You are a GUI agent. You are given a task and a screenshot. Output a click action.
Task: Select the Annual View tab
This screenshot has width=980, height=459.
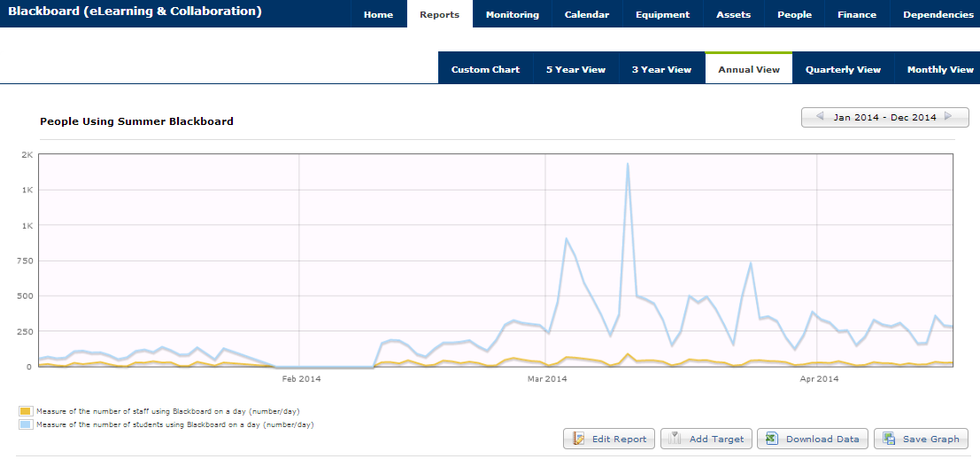coord(749,69)
